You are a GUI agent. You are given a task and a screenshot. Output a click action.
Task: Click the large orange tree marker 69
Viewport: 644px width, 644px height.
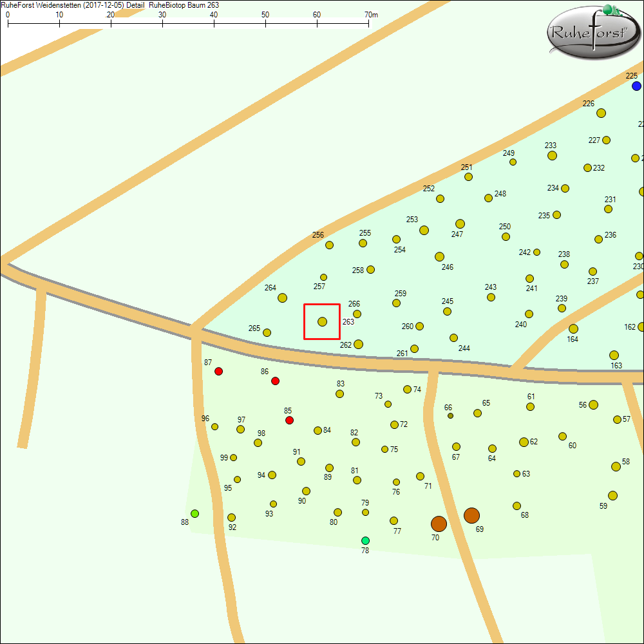coord(471,515)
